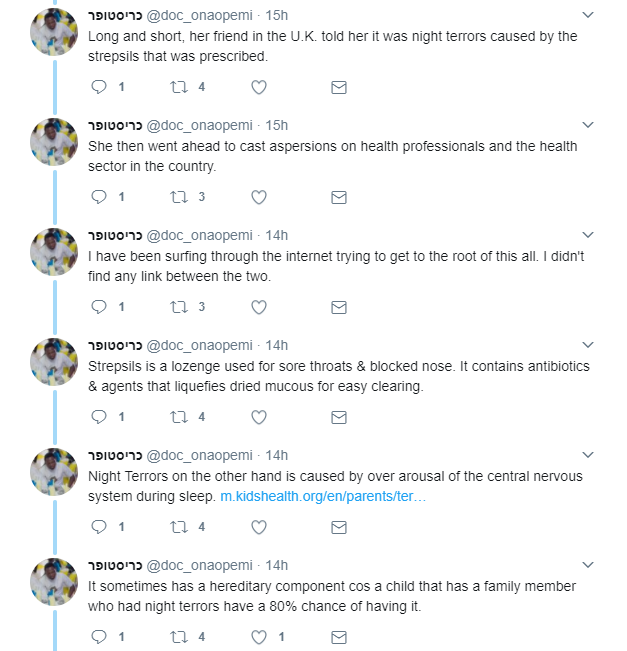
Task: Reply to the hereditary component tweet
Action: click(99, 637)
